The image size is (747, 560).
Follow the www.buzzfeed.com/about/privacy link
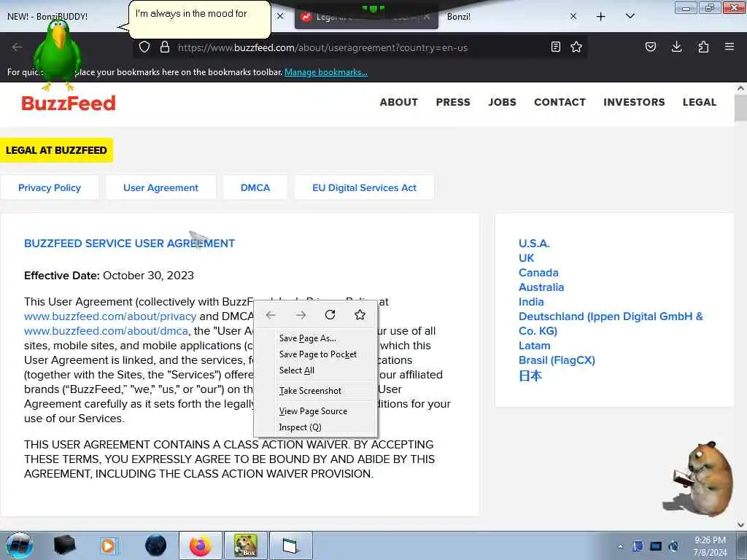coord(110,316)
